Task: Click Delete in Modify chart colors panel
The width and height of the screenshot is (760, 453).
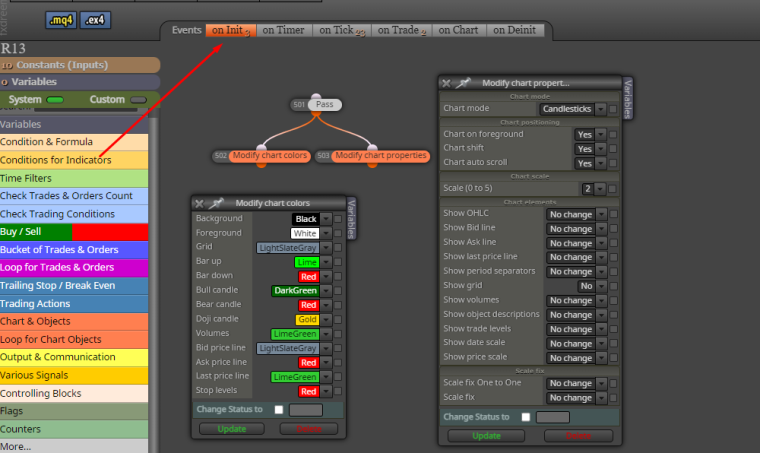Action: (308, 429)
